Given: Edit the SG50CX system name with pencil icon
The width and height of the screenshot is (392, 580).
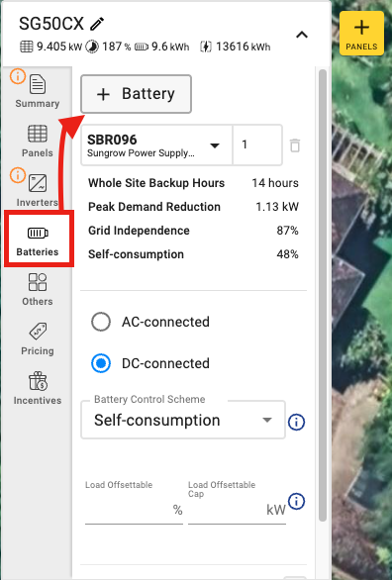Looking at the screenshot, I should (97, 24).
